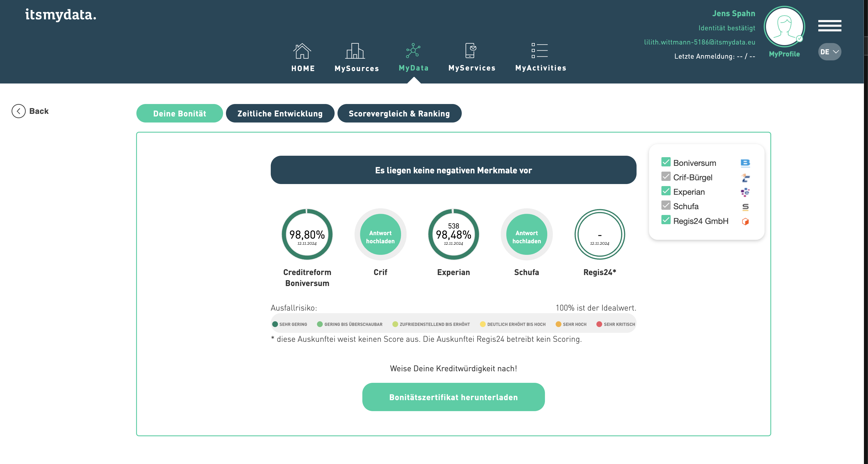The height and width of the screenshot is (464, 868).
Task: Click the Jens Spahn user name
Action: coord(734,14)
